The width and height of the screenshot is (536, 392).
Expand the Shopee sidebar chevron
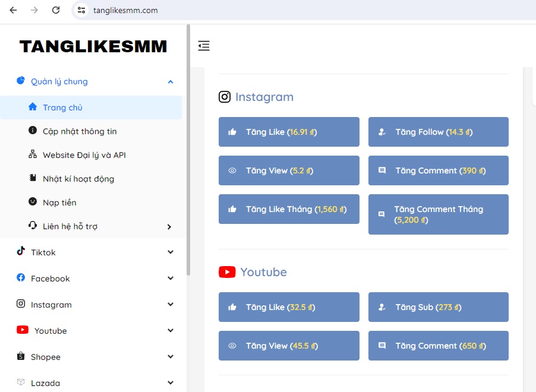coord(170,356)
